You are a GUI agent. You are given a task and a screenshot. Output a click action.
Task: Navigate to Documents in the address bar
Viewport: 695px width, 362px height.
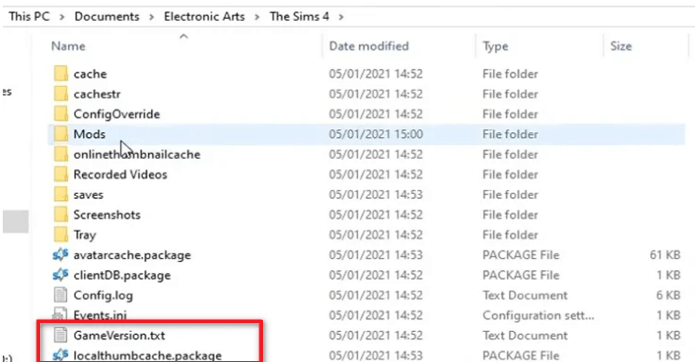pyautogui.click(x=107, y=16)
